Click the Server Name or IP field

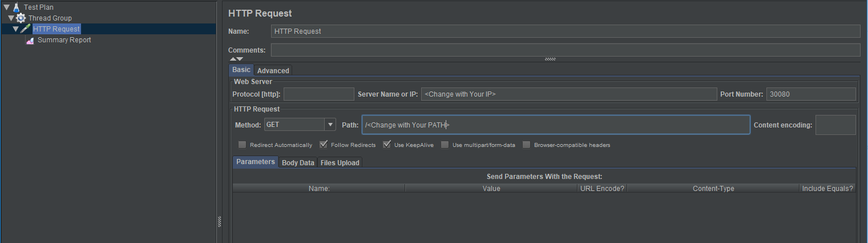coord(568,94)
